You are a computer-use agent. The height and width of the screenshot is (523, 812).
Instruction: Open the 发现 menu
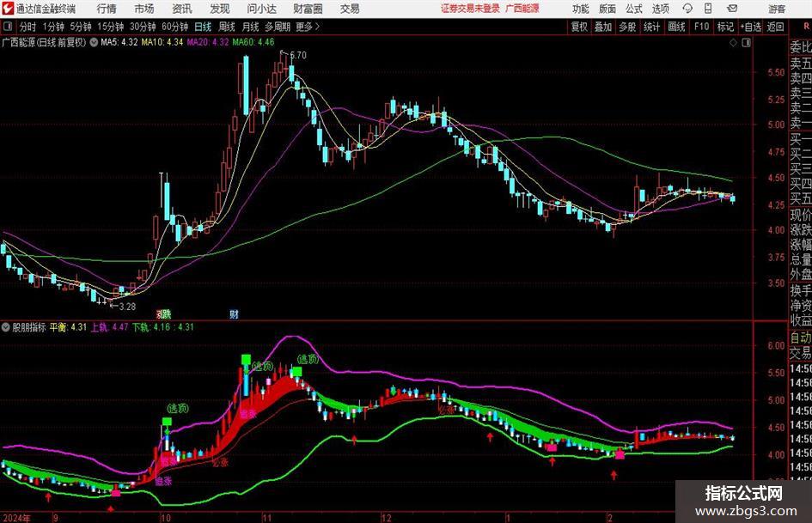pos(220,9)
